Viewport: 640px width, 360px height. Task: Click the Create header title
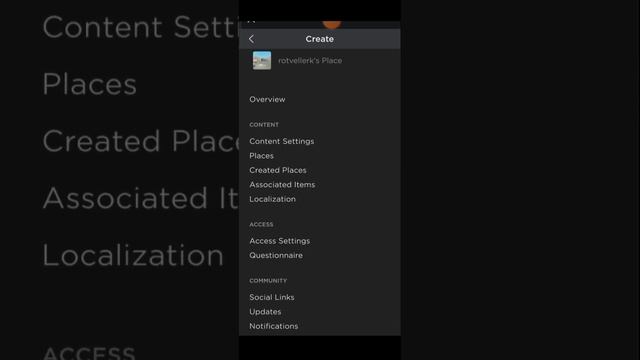(320, 39)
